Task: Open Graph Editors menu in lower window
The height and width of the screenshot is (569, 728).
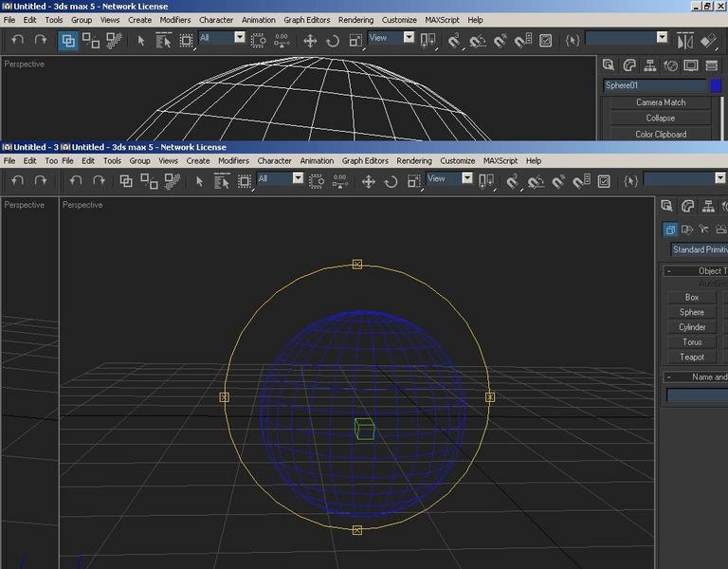Action: tap(365, 160)
